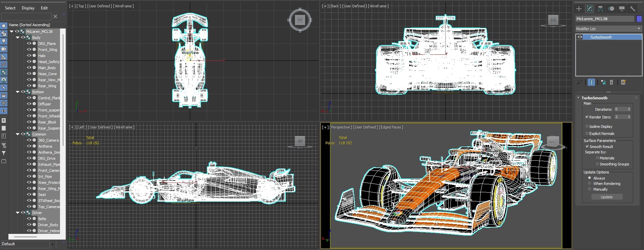Uncheck the Render Iters checkbox
This screenshot has width=644, height=250.
(587, 117)
